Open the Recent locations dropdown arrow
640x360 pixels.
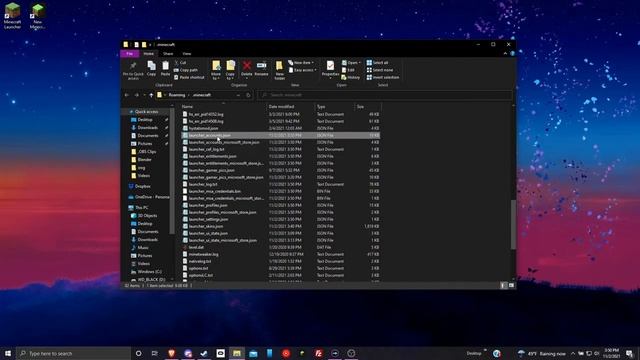pos(144,95)
